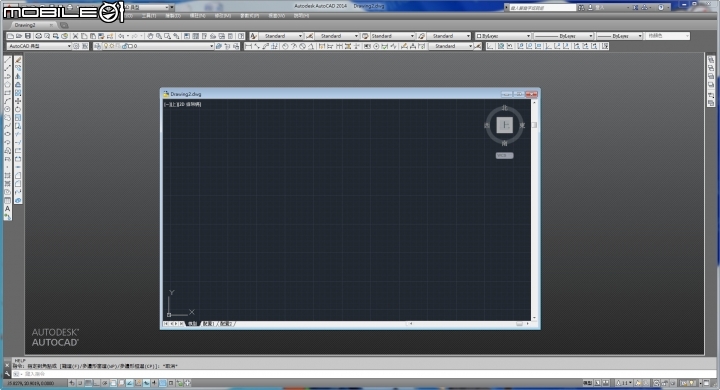Image resolution: width=720 pixels, height=390 pixels.
Task: Open the table style Standard dropdown
Action: click(392, 36)
